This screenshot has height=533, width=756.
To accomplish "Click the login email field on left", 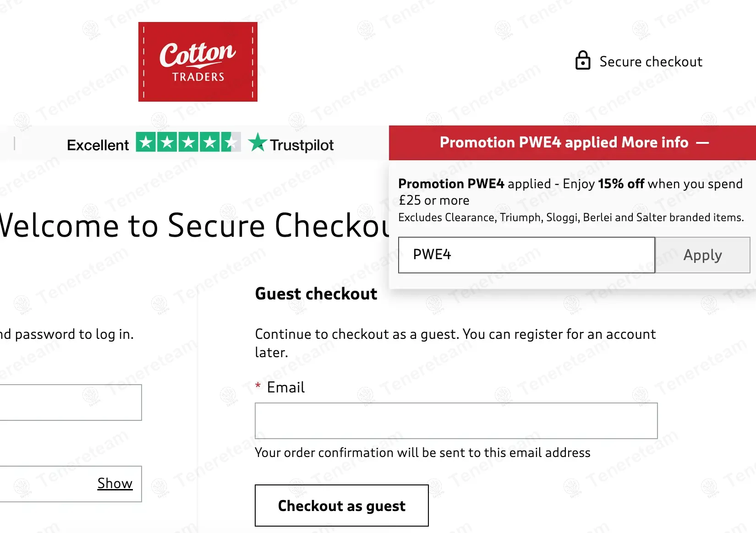I will click(69, 402).
